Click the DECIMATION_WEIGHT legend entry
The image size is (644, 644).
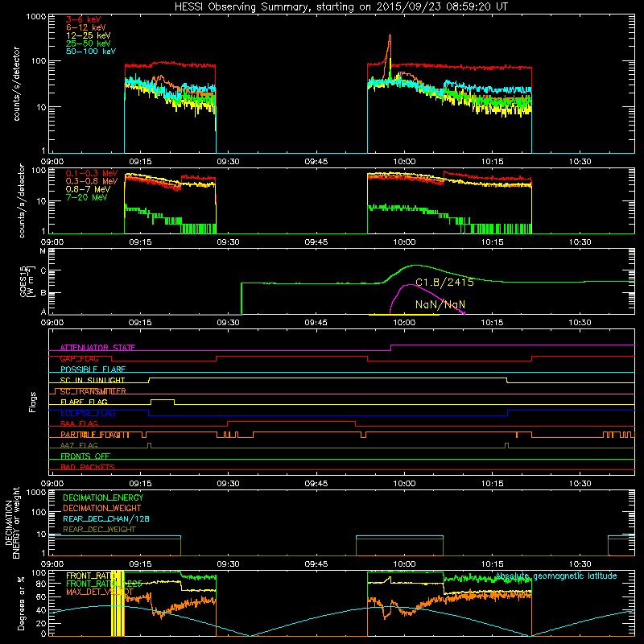pyautogui.click(x=102, y=508)
